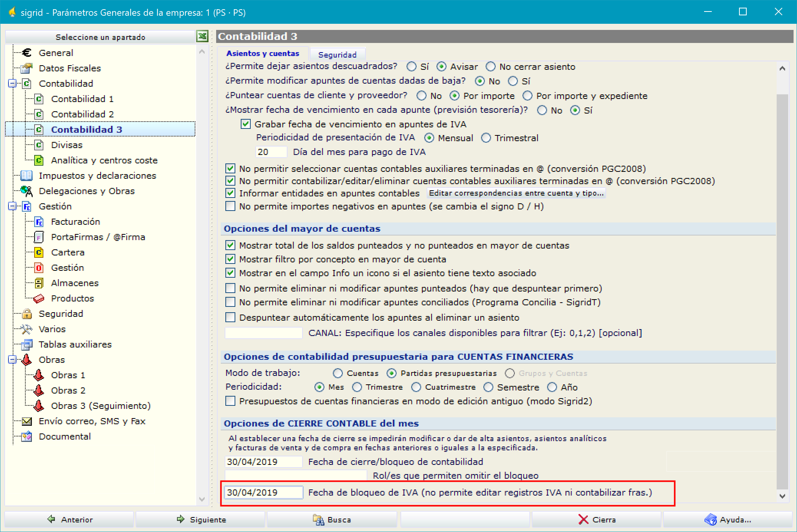Click the Cierra button
Screen dimensions: 797x532
pyautogui.click(x=596, y=519)
